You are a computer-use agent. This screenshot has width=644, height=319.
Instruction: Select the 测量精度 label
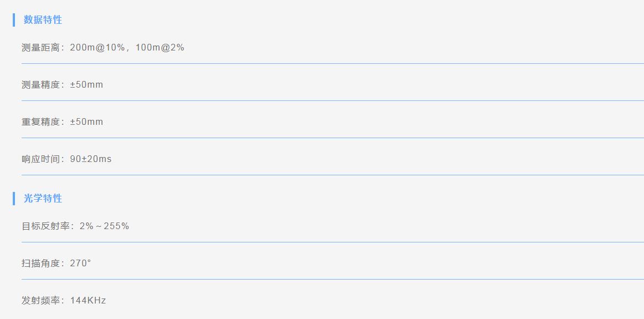[x=40, y=85]
